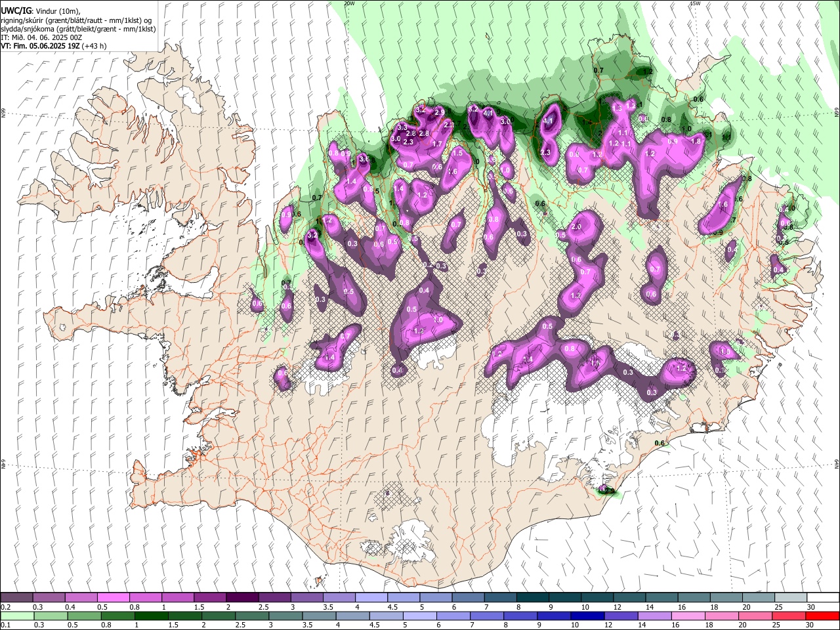
Task: Select the bright pink swatch after snow label 0.5
Action: pos(114,598)
